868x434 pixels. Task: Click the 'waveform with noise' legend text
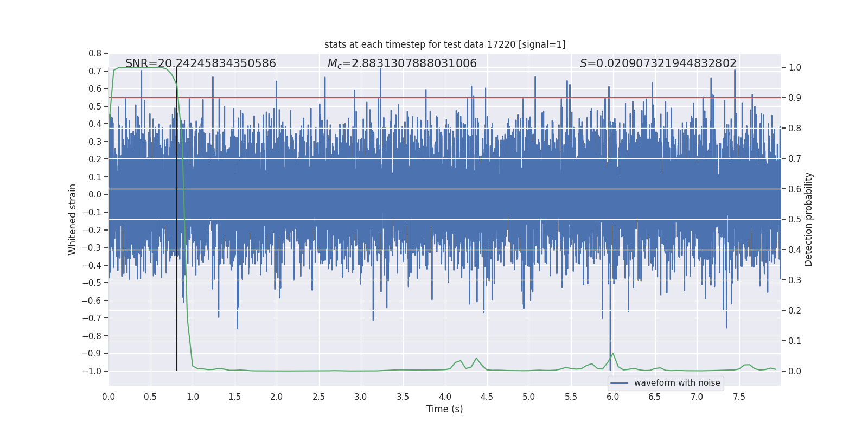[x=677, y=383]
